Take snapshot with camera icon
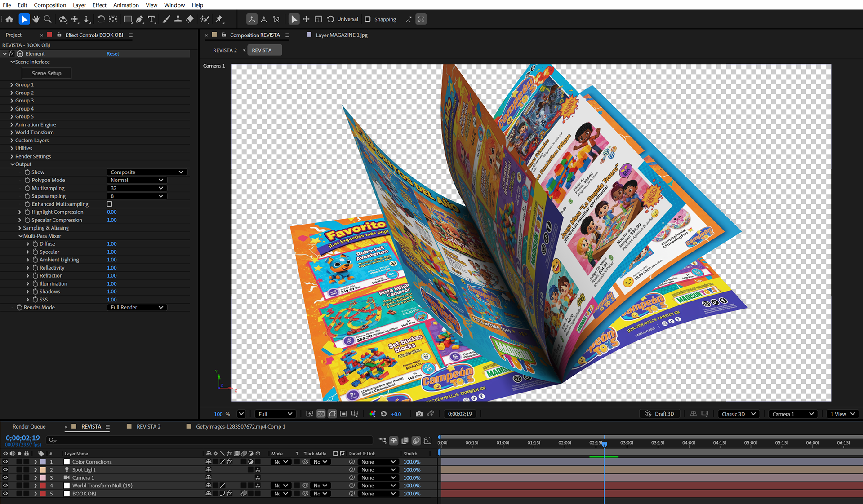 point(419,414)
